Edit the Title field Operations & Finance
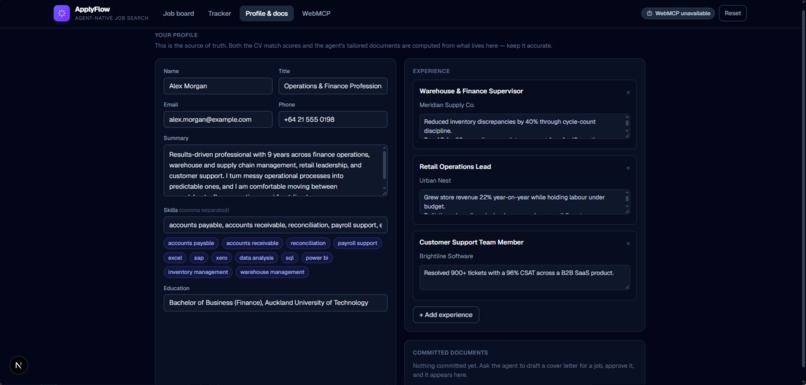The image size is (806, 385). [x=333, y=86]
